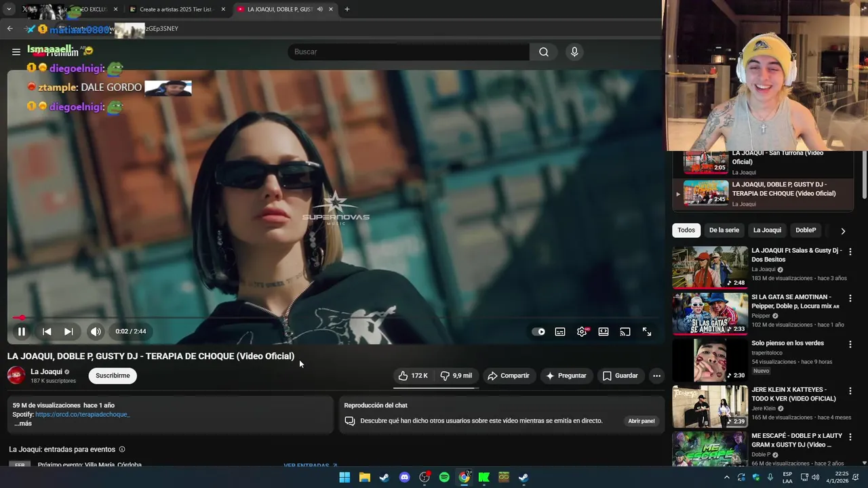868x488 pixels.
Task: Enter fullscreen mode
Action: 647,331
